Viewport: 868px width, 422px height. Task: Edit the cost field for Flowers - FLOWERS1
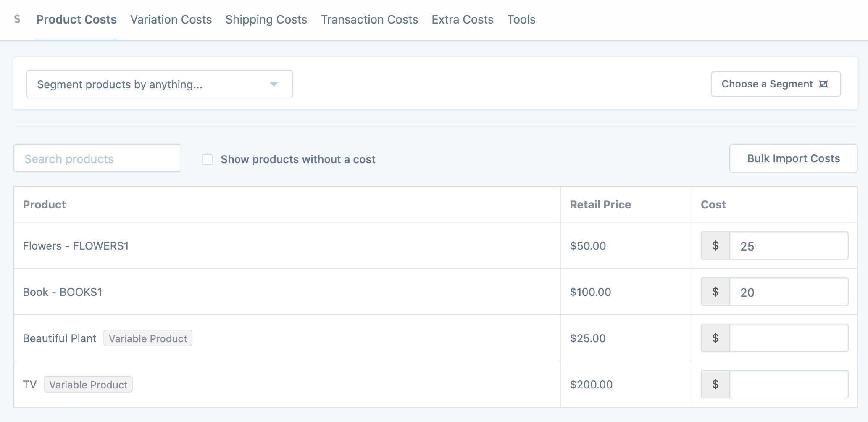point(789,246)
